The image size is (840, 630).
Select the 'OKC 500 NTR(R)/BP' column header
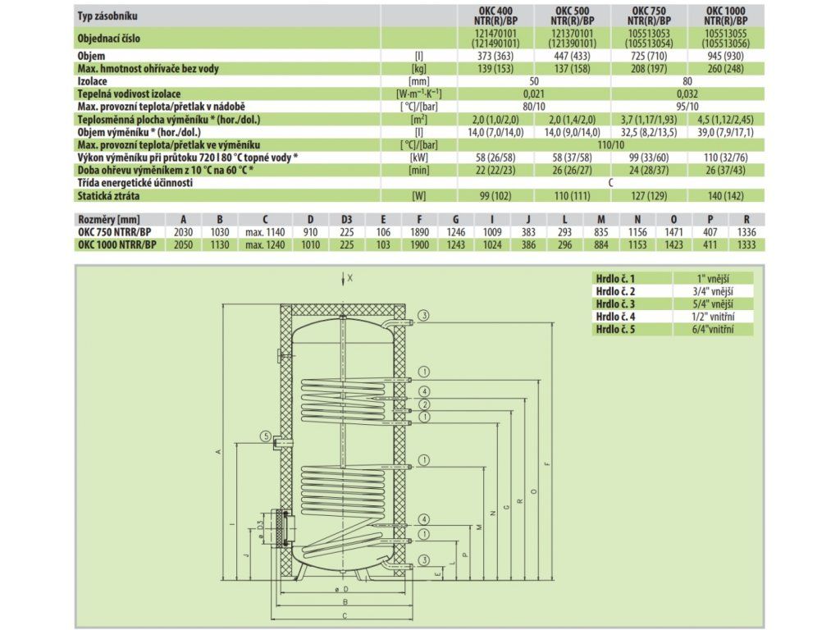click(572, 16)
